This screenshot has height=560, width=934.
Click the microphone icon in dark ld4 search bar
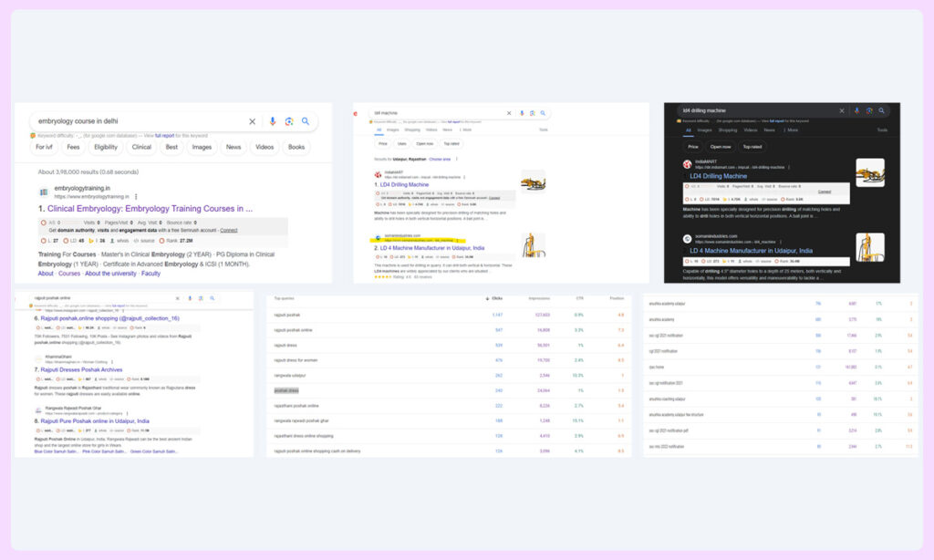click(856, 110)
